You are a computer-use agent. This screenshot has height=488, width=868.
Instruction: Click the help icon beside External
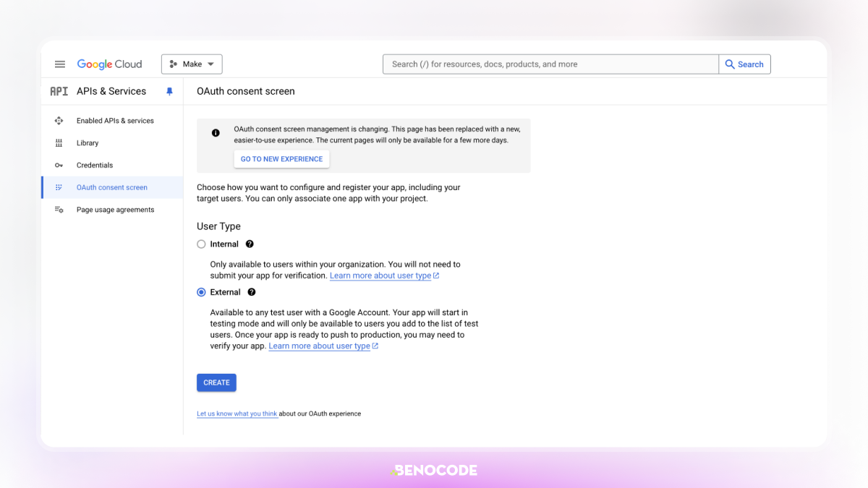tap(252, 292)
